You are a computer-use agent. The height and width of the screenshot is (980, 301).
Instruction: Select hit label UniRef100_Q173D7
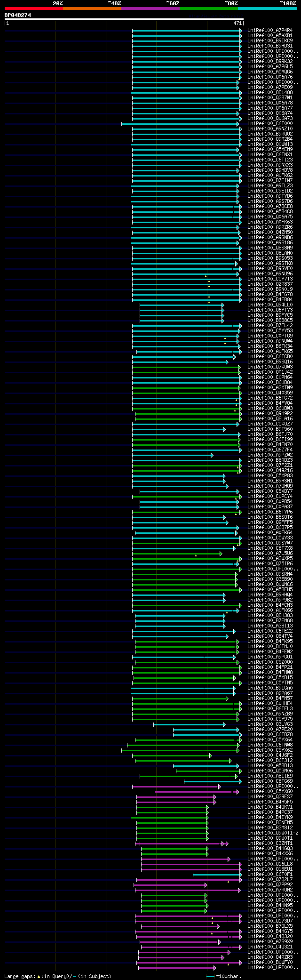(x=270, y=921)
